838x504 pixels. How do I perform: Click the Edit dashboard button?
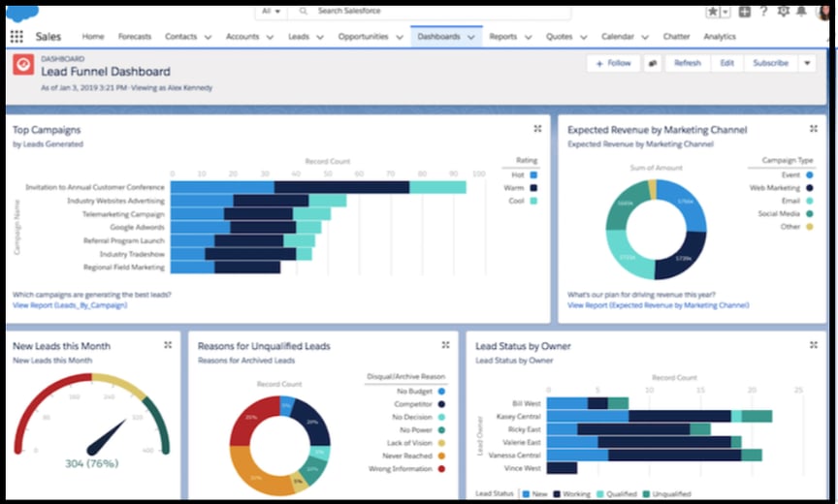click(x=726, y=63)
